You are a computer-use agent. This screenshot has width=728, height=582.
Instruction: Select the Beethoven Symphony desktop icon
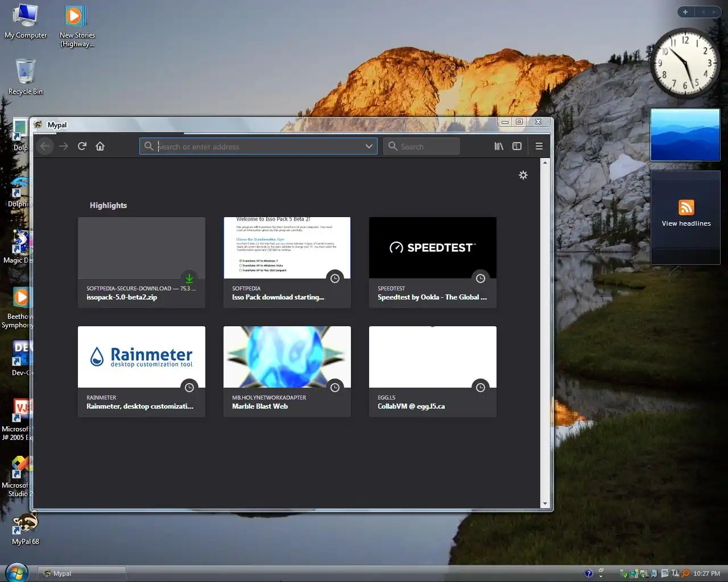pyautogui.click(x=17, y=308)
